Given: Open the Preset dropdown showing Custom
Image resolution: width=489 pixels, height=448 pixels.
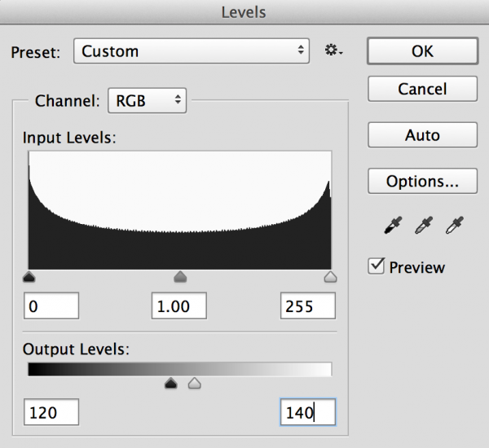Looking at the screenshot, I should coord(192,51).
